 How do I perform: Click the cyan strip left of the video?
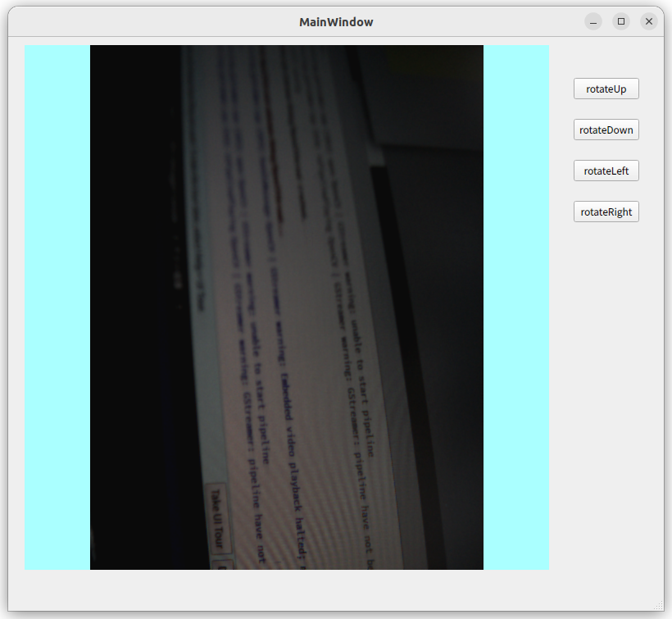(x=57, y=307)
